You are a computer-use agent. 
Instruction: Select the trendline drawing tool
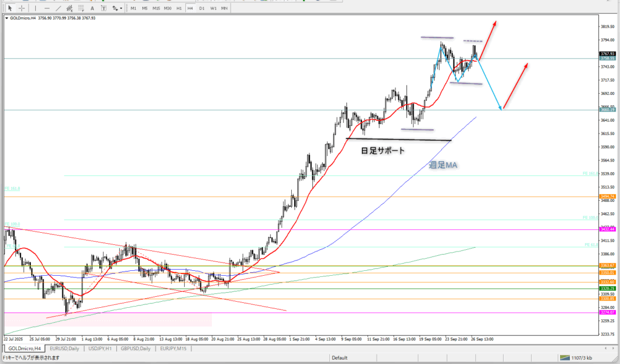(58, 8)
